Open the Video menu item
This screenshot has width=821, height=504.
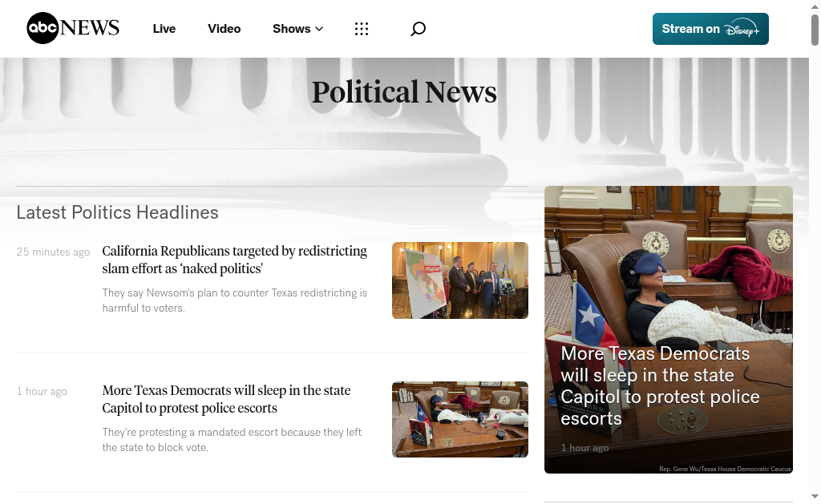pos(224,29)
